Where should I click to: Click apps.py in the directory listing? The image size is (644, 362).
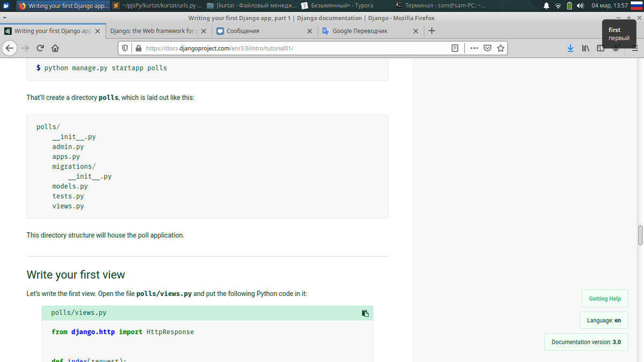(x=66, y=157)
